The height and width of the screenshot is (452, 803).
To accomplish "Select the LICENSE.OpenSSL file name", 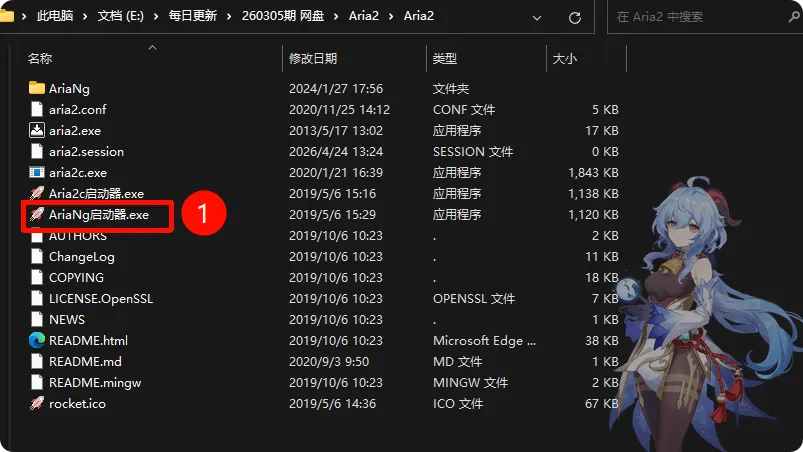I will (x=101, y=298).
